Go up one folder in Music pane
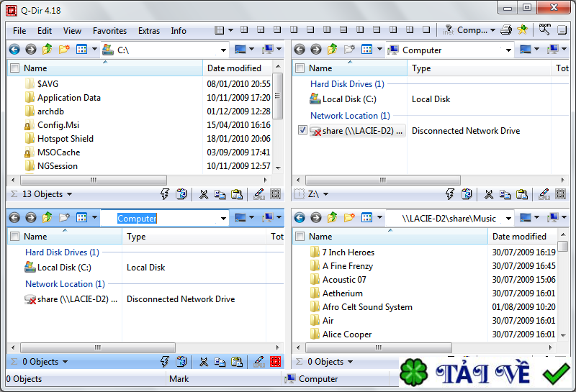Viewport: 576px width, 392px height. [x=333, y=218]
